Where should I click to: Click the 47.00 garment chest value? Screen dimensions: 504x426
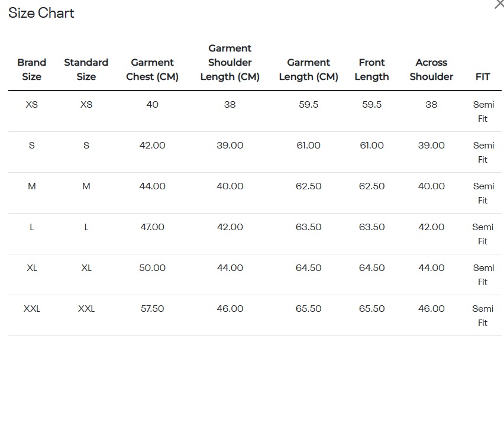tap(152, 227)
